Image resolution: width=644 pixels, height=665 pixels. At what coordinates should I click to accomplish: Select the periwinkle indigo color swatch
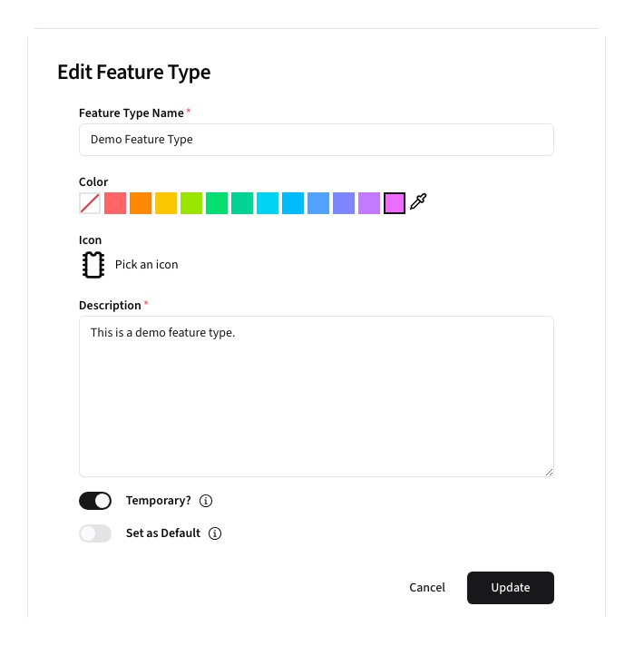(344, 203)
